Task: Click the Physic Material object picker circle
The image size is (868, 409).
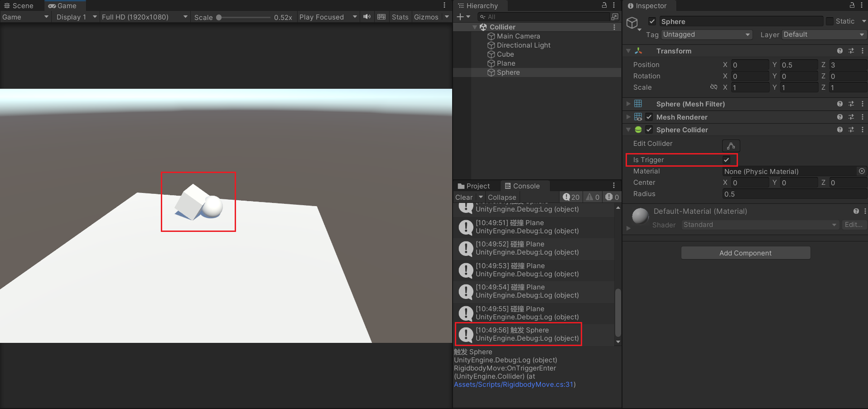Action: [862, 171]
